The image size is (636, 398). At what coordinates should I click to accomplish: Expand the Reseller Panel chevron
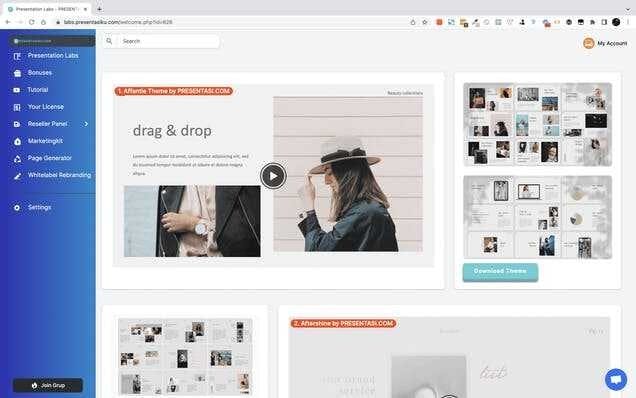point(86,124)
